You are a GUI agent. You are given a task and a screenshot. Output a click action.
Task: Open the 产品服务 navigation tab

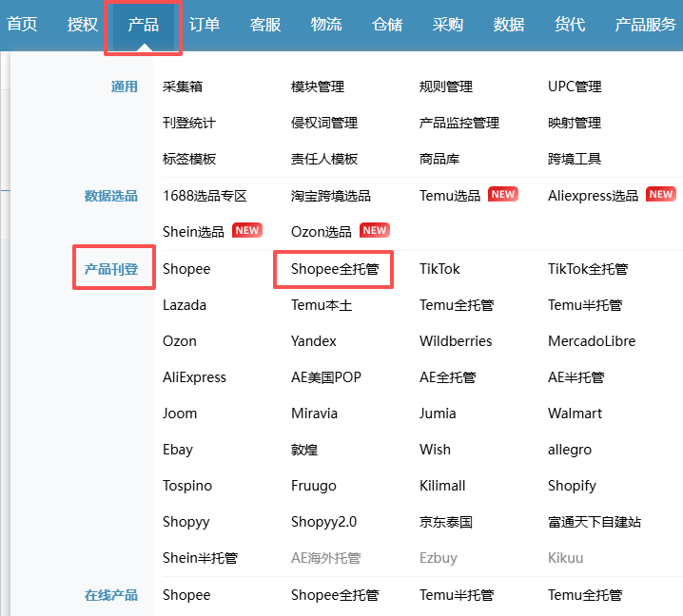(646, 24)
